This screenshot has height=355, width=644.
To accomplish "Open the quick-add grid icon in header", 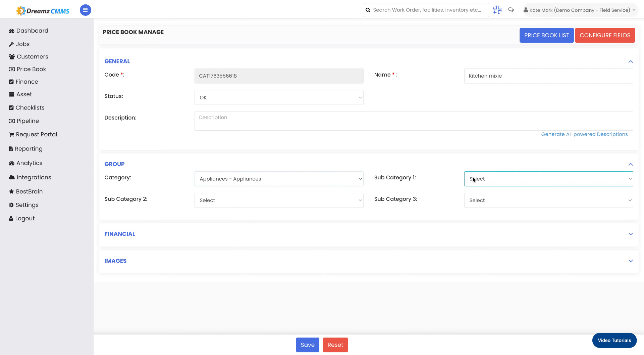I will point(497,10).
